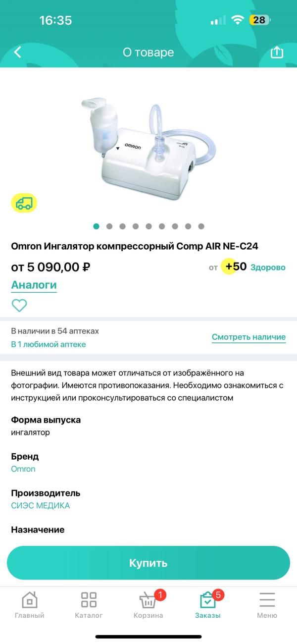Tap the share icon in header
Image resolution: width=297 pixels, height=644 pixels.
(x=277, y=52)
